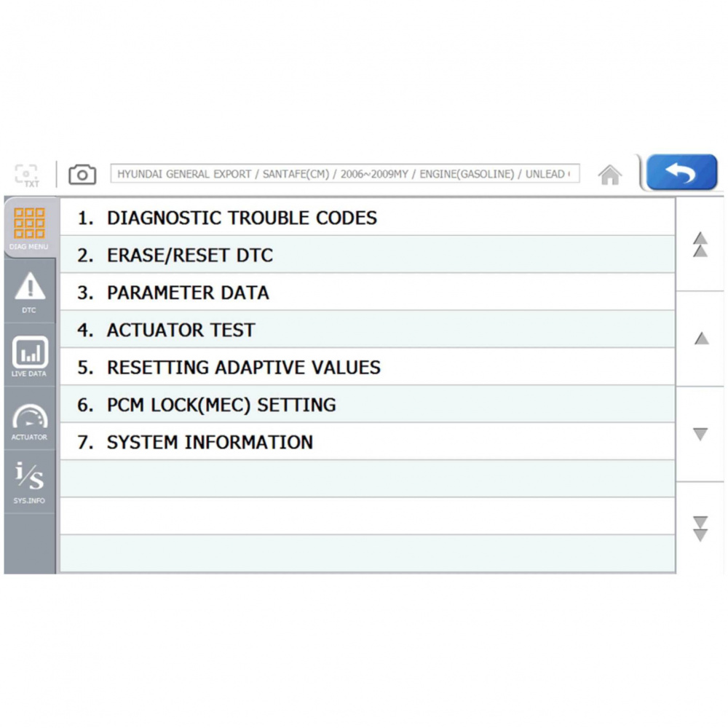Jump to top with double up arrow
Viewport: 728px width, 728px height.
click(700, 245)
